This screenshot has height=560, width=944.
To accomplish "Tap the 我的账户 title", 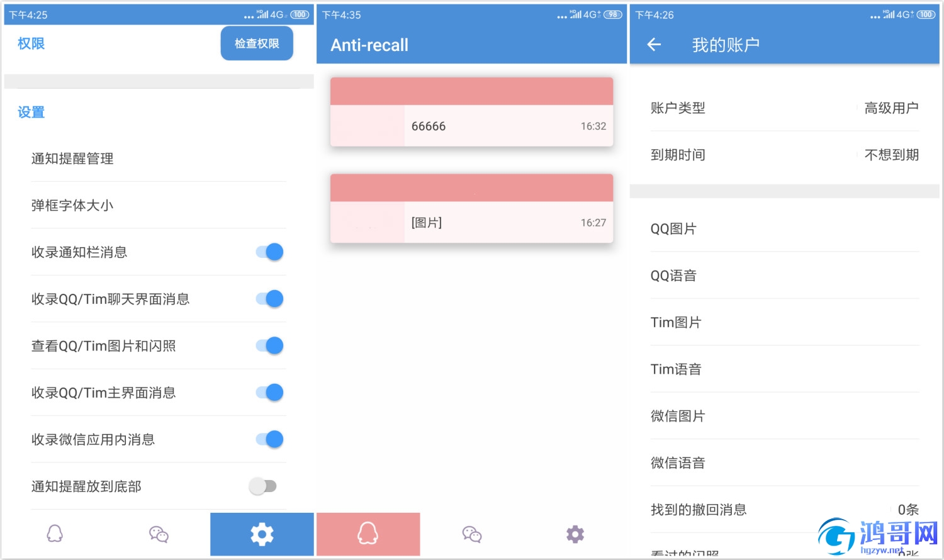I will [x=726, y=45].
